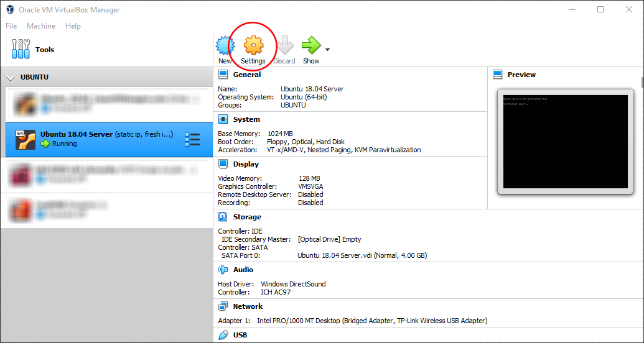Collapse the UBUNTU group chevron
The height and width of the screenshot is (343, 644).
[x=12, y=78]
